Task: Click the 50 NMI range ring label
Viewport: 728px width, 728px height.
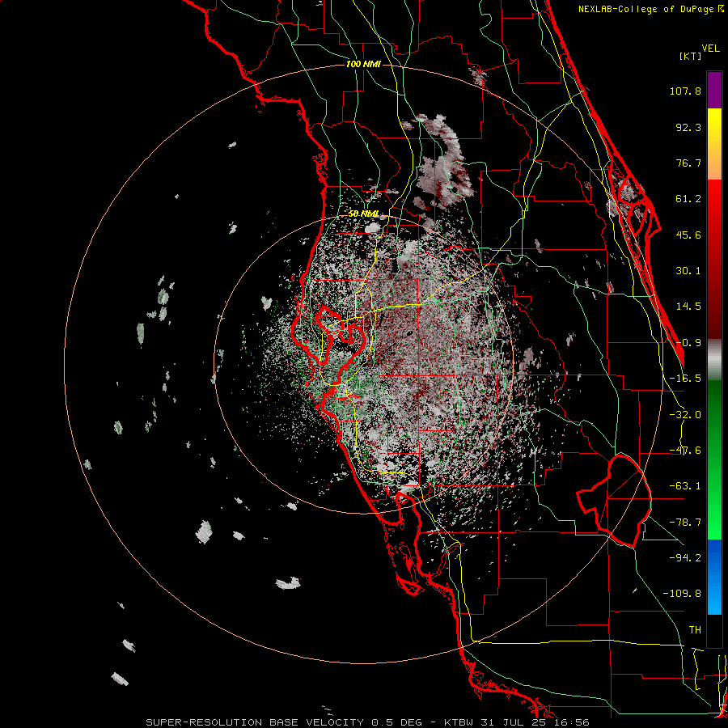Action: click(363, 214)
